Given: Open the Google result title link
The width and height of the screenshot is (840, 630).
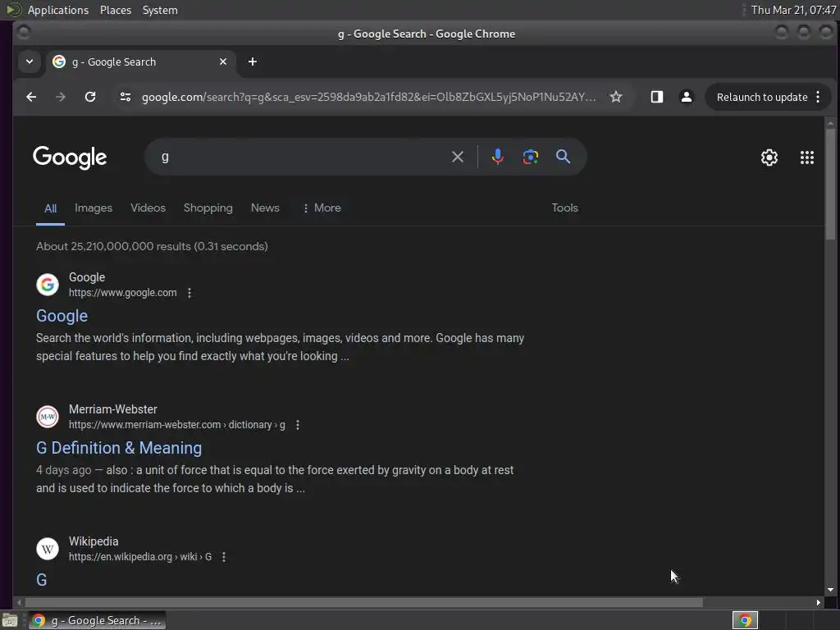Looking at the screenshot, I should pyautogui.click(x=62, y=316).
